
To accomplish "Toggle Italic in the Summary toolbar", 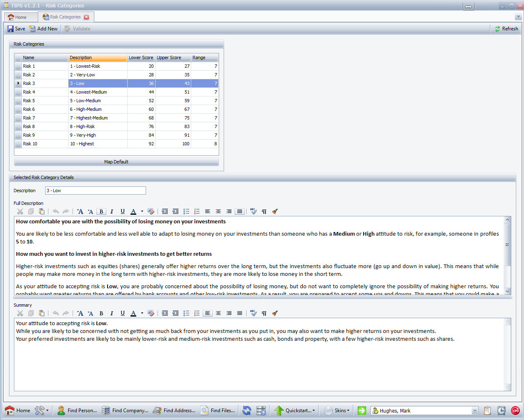I will pyautogui.click(x=112, y=313).
